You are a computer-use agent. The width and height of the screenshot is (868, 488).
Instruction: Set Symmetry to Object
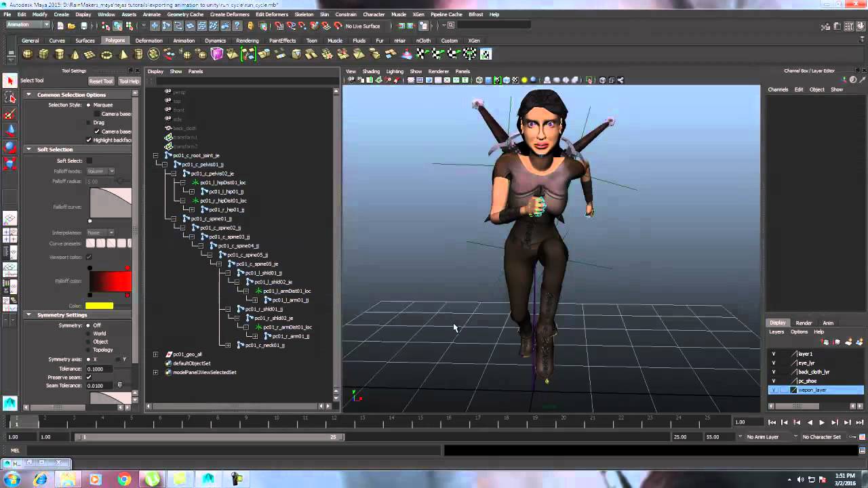[x=88, y=342]
